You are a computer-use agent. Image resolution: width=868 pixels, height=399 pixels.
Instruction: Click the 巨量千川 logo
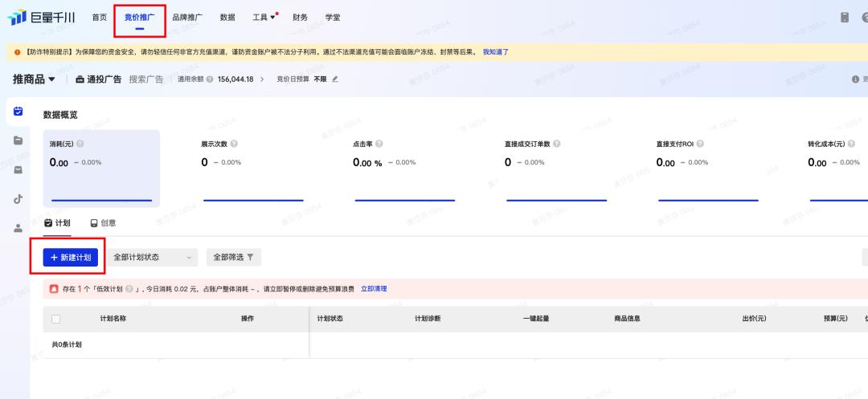42,17
